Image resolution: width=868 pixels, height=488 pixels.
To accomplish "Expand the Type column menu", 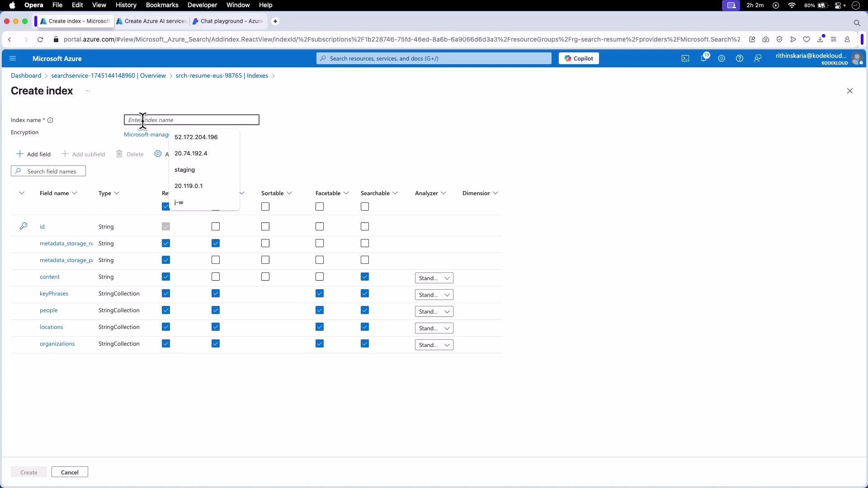I will pos(117,193).
